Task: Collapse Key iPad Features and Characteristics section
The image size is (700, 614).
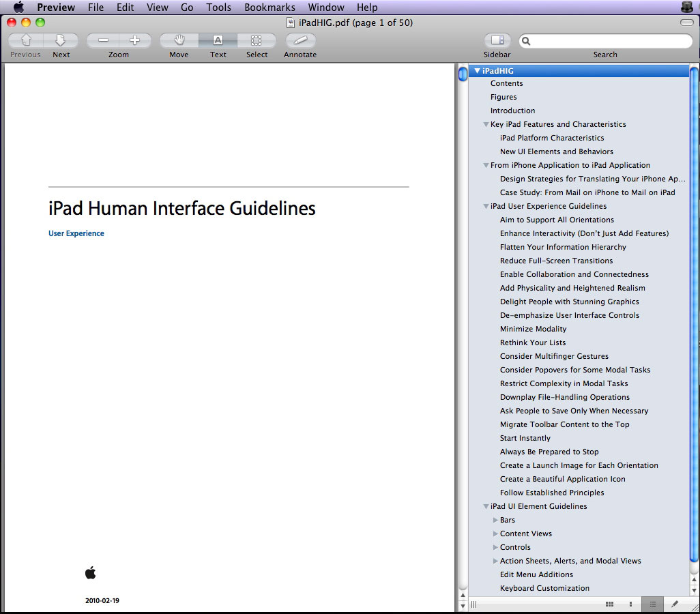Action: [x=486, y=125]
